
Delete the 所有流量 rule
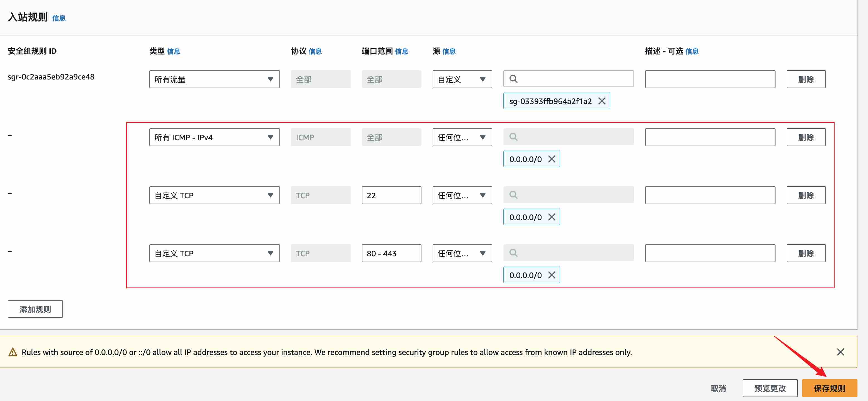[806, 79]
